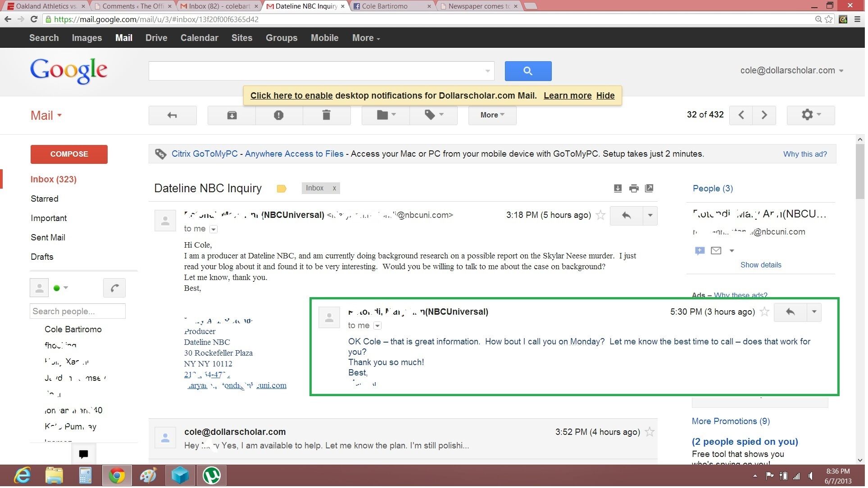Print the conversation with printer icon

coord(636,189)
